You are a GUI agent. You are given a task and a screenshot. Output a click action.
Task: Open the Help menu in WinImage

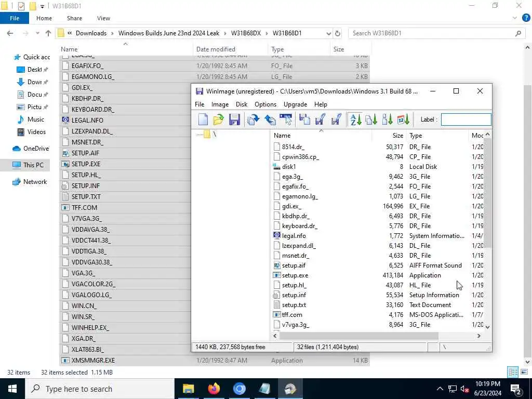point(321,104)
